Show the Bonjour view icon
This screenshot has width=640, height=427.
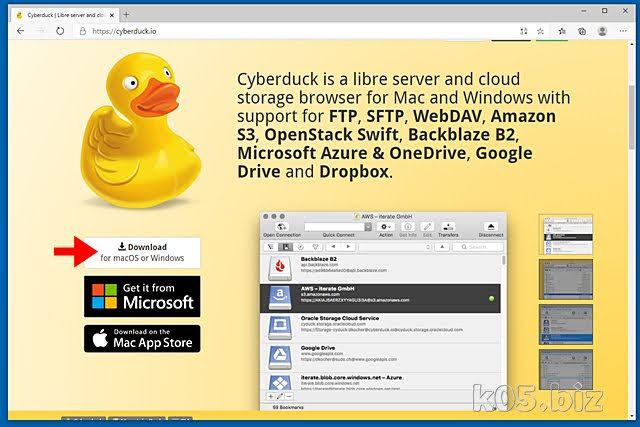point(315,247)
